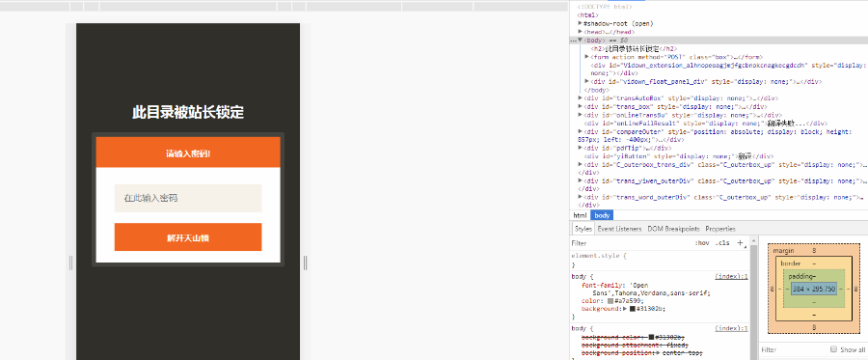Image resolution: width=868 pixels, height=360 pixels.
Task: Select body in the breadcrumb bar
Action: click(602, 215)
